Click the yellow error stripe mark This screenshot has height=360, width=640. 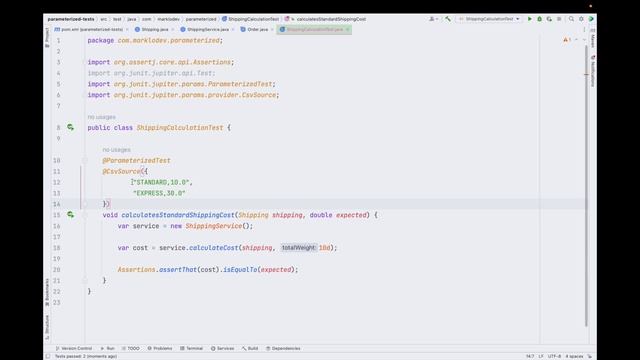pyautogui.click(x=587, y=74)
